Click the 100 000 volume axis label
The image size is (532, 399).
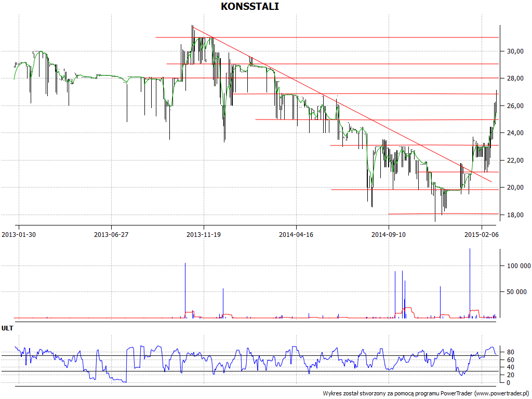click(x=519, y=265)
